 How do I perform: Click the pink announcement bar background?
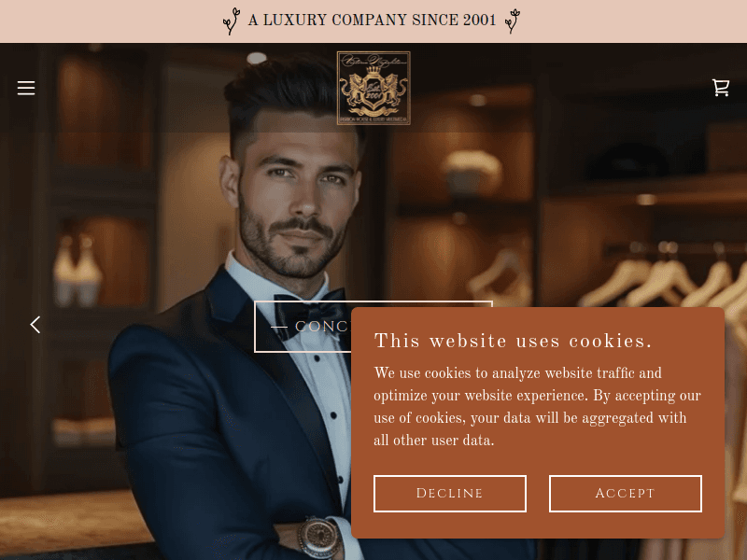[x=120, y=21]
